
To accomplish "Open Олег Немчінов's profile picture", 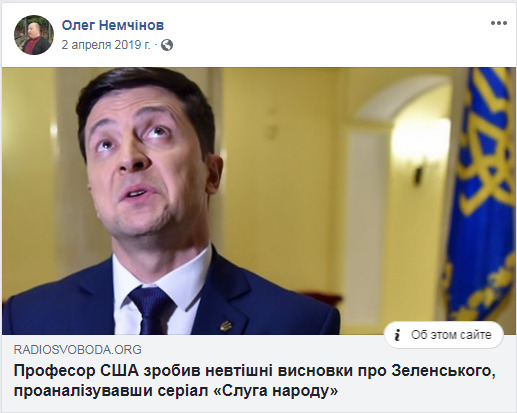I will (34, 35).
